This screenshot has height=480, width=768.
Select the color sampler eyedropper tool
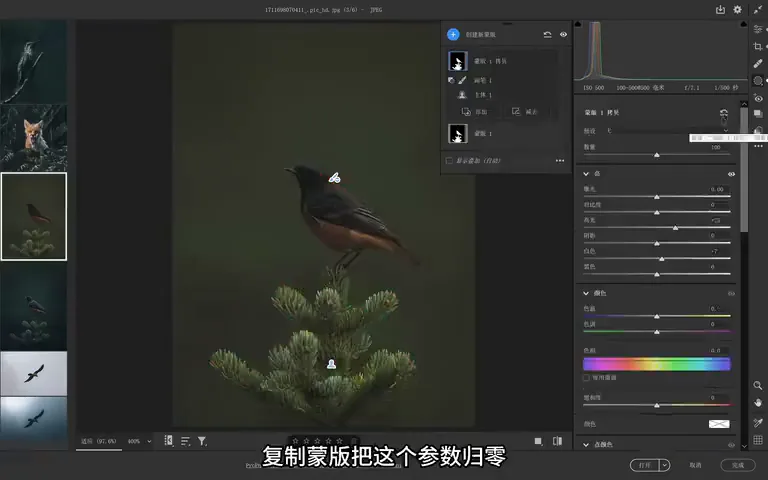click(x=758, y=422)
